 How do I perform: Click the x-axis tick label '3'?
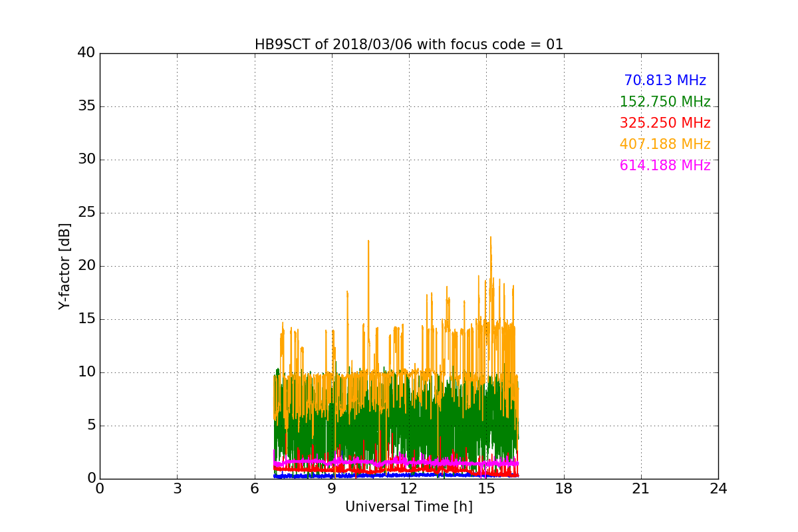(177, 489)
